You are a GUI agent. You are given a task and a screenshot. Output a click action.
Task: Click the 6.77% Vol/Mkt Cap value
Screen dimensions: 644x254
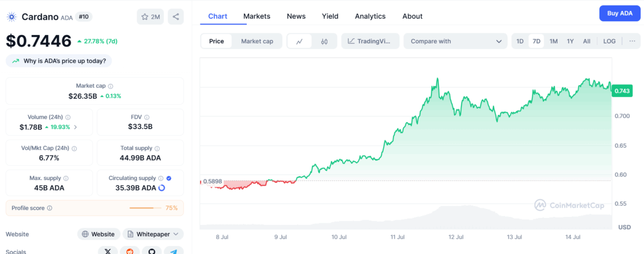coord(49,158)
